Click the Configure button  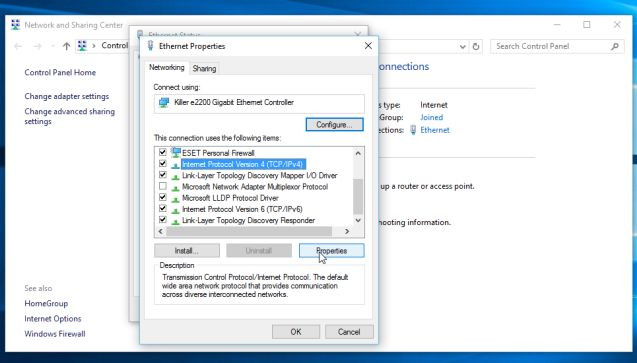tap(334, 125)
